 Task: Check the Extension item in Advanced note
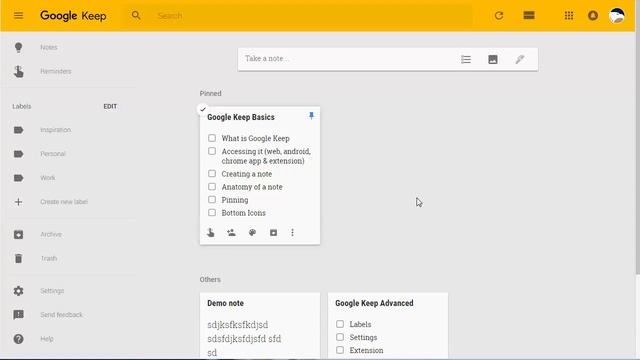pyautogui.click(x=340, y=350)
